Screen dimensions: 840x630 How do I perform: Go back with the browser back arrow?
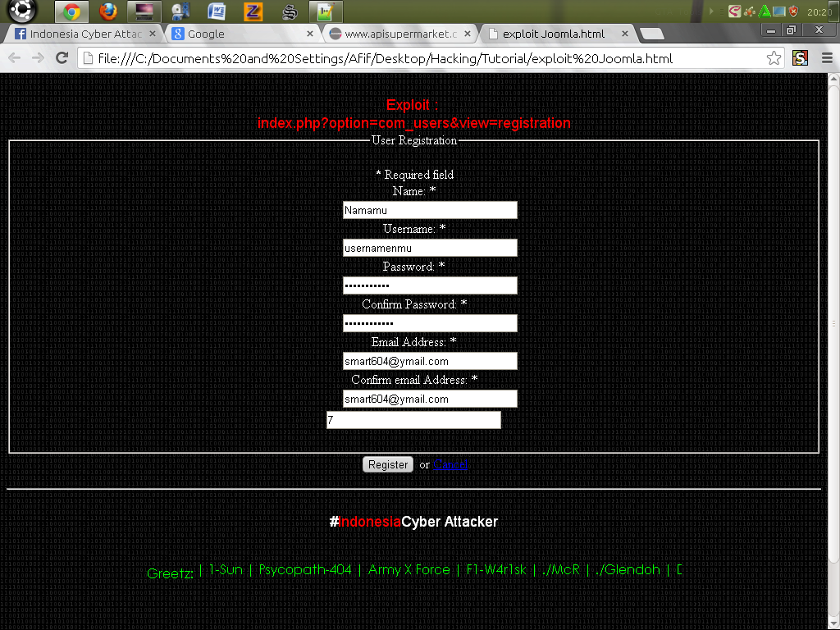[15, 58]
